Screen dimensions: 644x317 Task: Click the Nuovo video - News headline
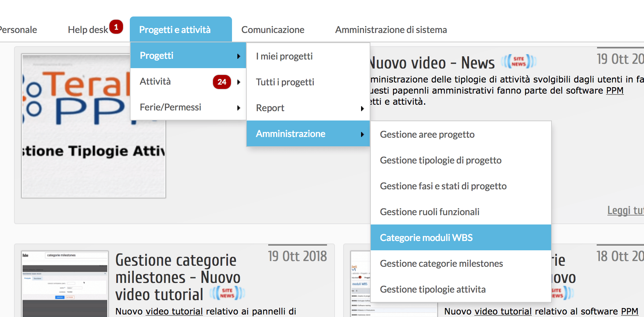(432, 63)
